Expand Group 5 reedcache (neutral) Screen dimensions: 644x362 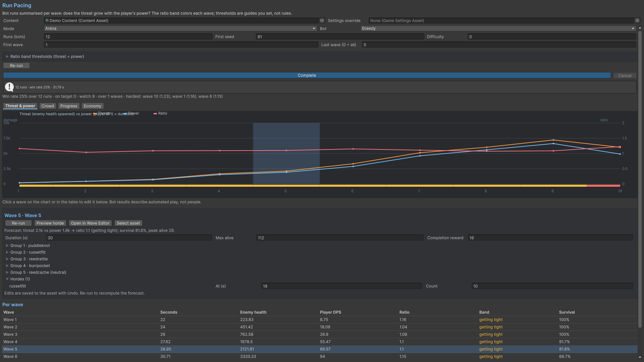[x=7, y=273]
